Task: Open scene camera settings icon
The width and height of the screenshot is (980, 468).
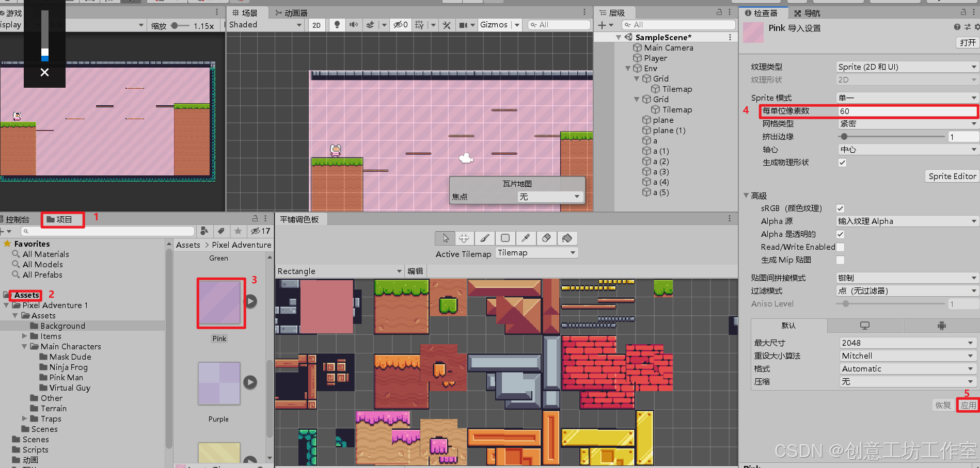Action: [464, 25]
